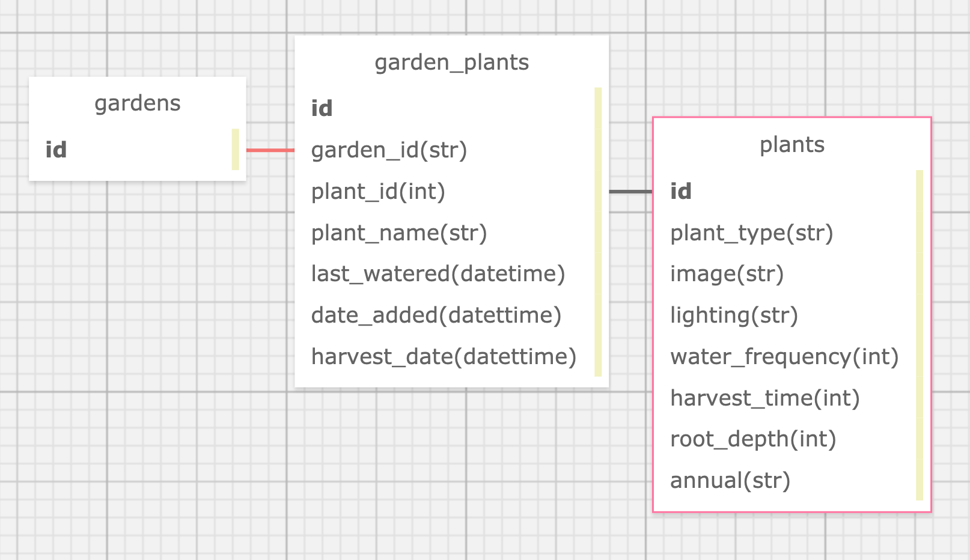Select the red relationship line between gardens and garden_plants
The image size is (970, 560).
click(269, 150)
